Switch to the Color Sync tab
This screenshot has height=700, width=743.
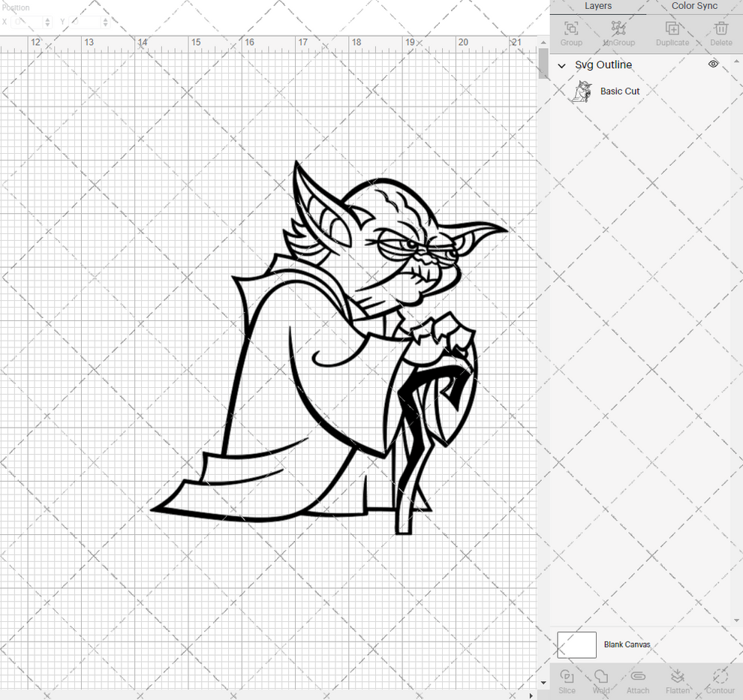[x=693, y=6]
